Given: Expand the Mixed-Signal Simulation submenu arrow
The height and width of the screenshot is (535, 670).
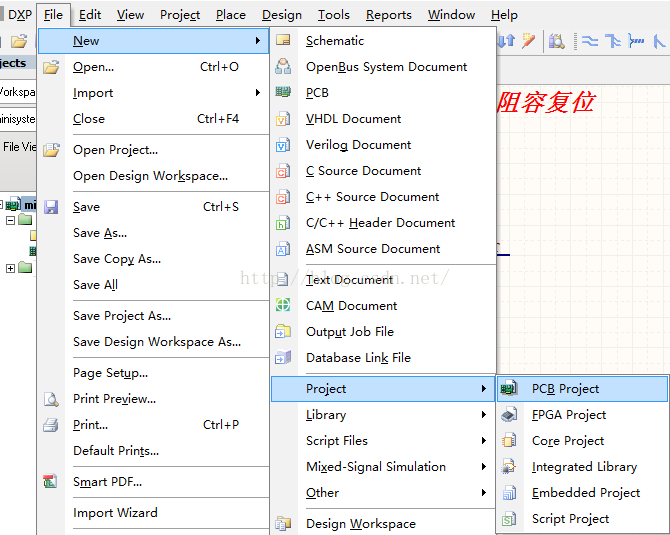Looking at the screenshot, I should click(x=484, y=467).
